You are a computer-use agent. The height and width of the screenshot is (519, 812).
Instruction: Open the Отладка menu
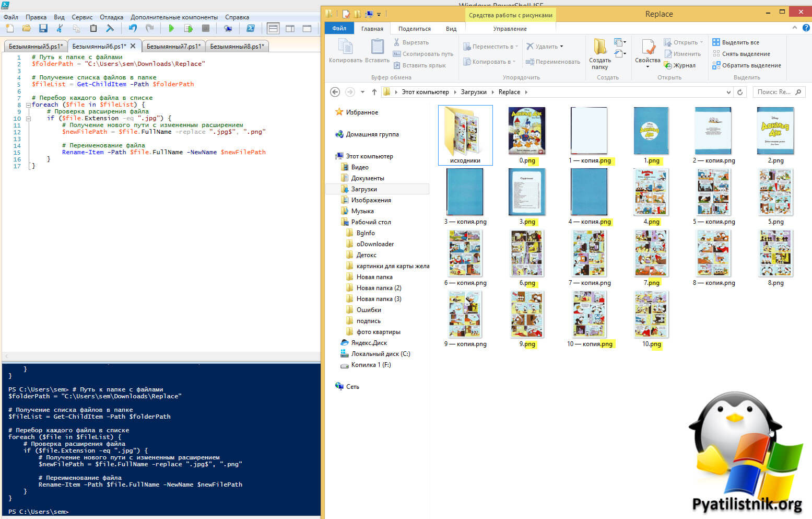(111, 17)
